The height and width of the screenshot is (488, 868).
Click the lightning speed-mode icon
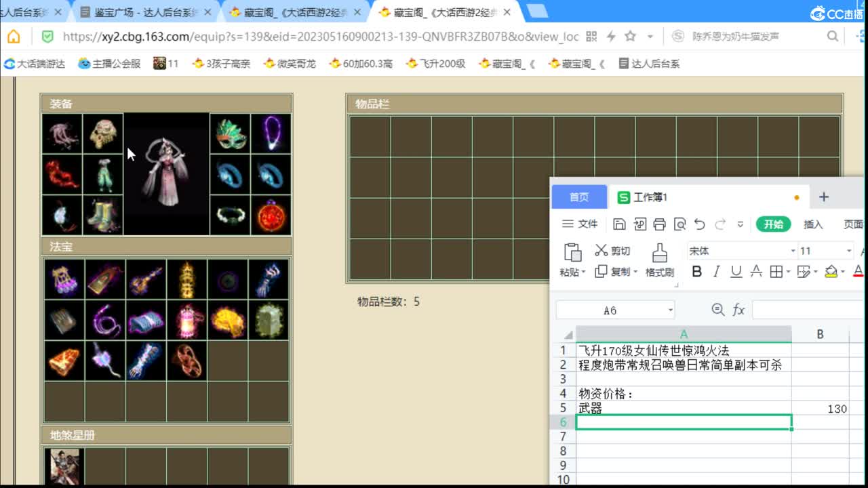(611, 37)
